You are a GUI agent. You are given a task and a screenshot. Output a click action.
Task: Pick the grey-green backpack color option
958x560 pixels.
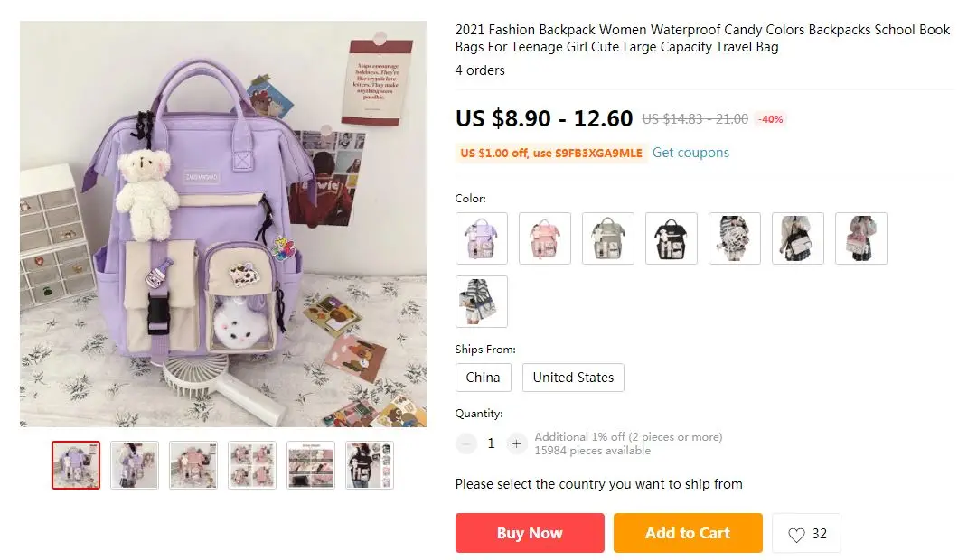pos(608,238)
